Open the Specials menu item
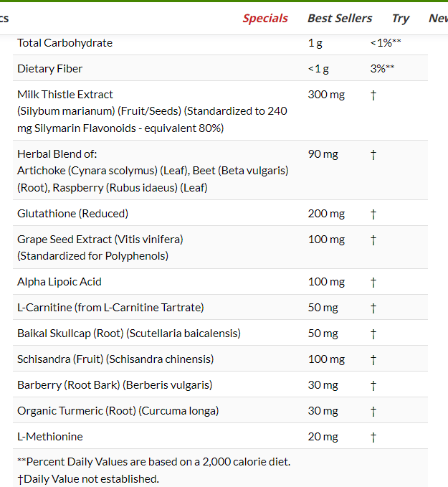Viewport: 448px width, 487px height. (265, 19)
